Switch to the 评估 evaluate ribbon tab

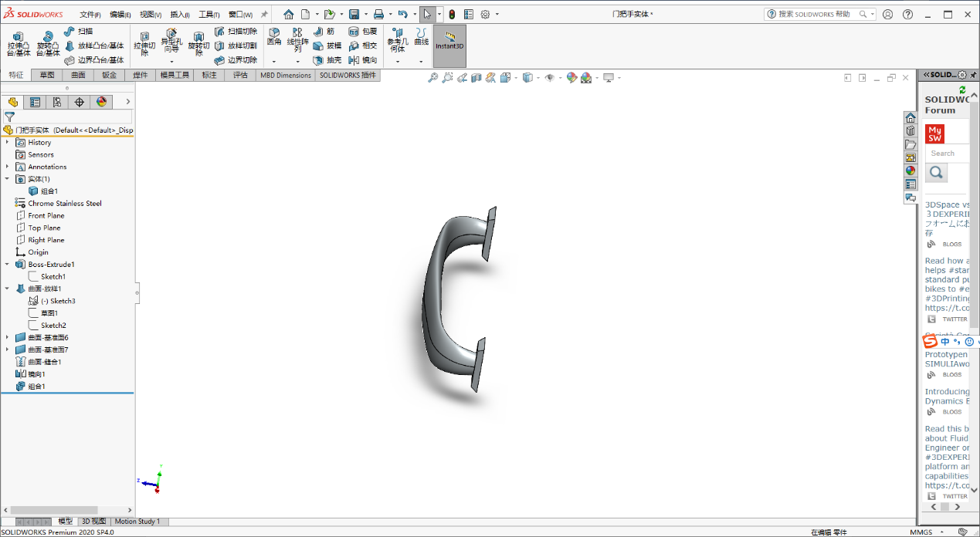[x=240, y=75]
